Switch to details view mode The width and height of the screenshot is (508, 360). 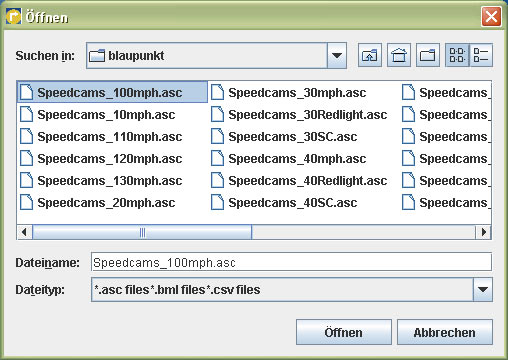pos(481,55)
